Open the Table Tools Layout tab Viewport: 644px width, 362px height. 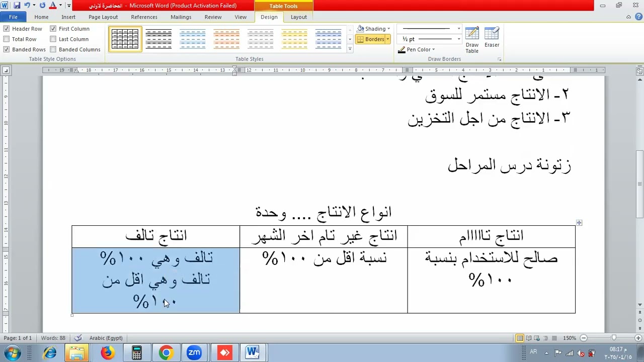pos(298,17)
